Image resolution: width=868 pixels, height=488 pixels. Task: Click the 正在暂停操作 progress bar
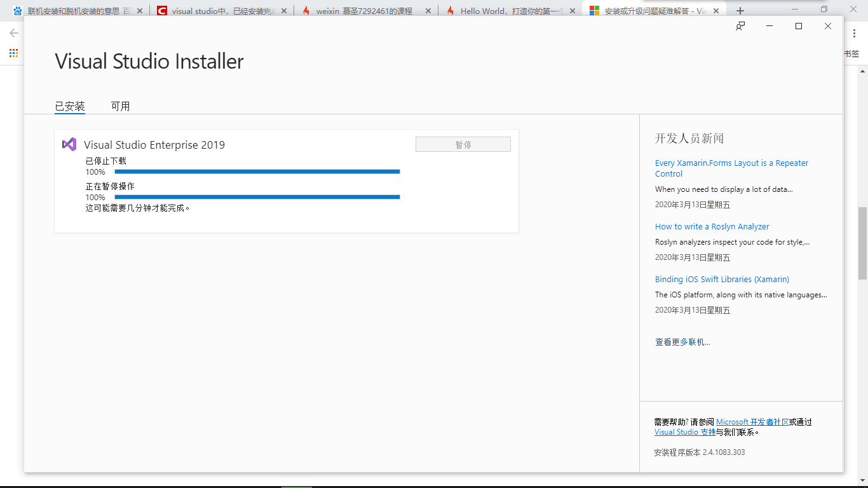pos(257,197)
